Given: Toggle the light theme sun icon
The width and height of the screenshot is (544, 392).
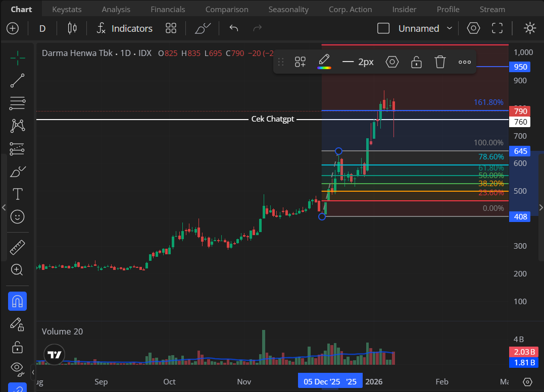Looking at the screenshot, I should (x=530, y=28).
